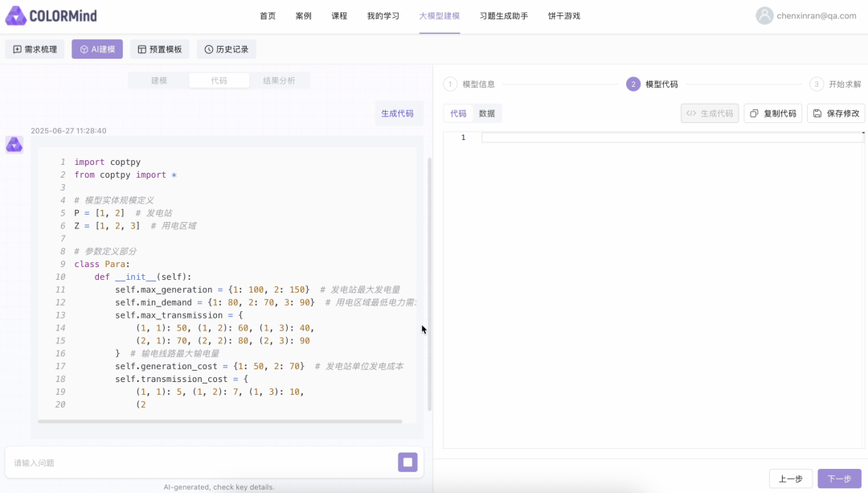Screen dimensions: 868x493
Task: Click the stop generation square button
Action: pos(407,462)
